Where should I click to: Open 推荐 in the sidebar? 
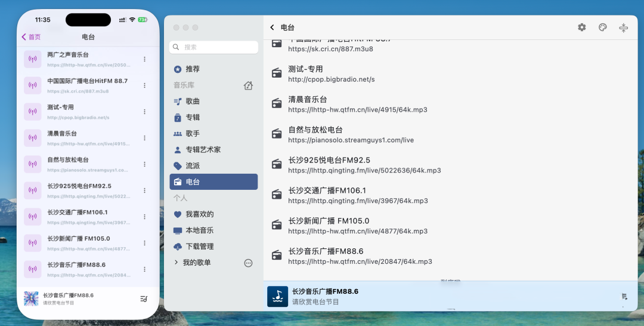pos(213,69)
